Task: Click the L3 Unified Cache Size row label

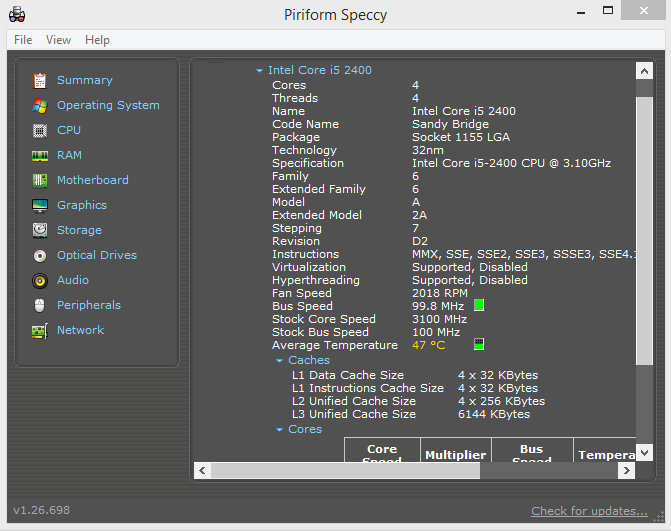Action: click(x=354, y=414)
